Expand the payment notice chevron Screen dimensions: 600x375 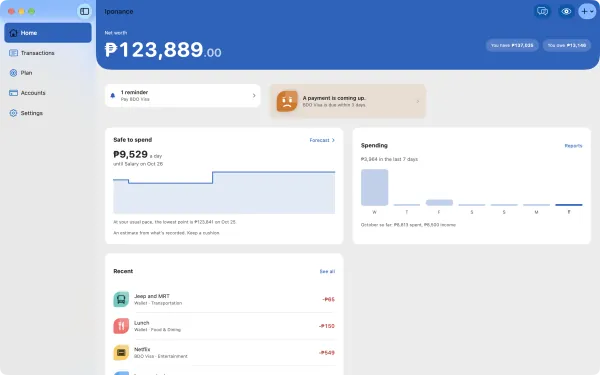[418, 101]
